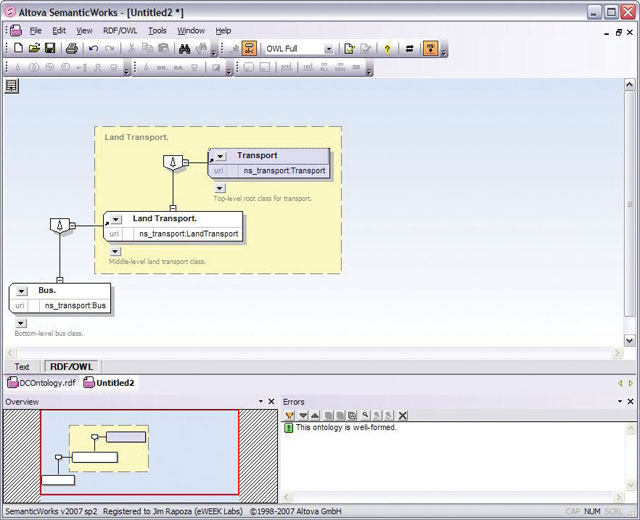Open the Window menu
The image size is (640, 520).
point(191,31)
